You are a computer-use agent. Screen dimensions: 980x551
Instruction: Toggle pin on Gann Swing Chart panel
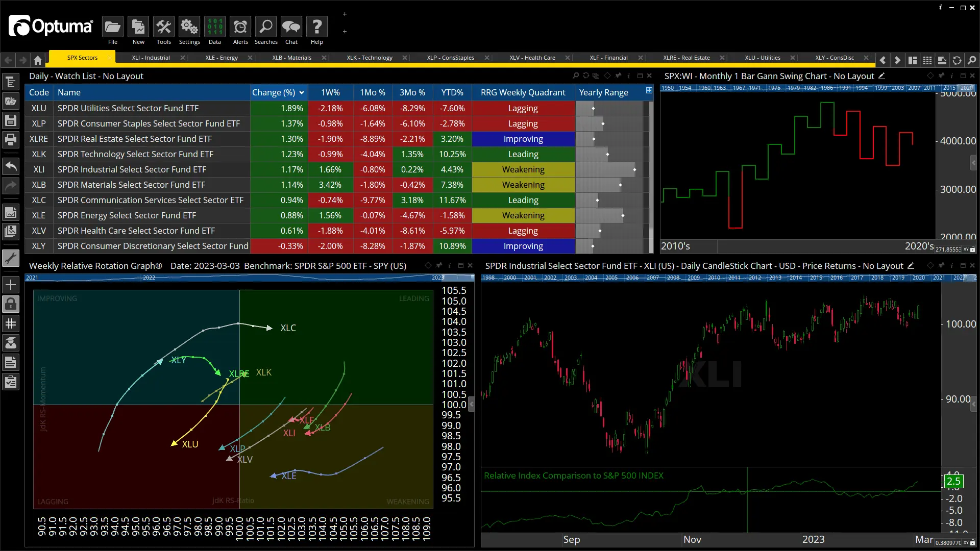point(941,76)
